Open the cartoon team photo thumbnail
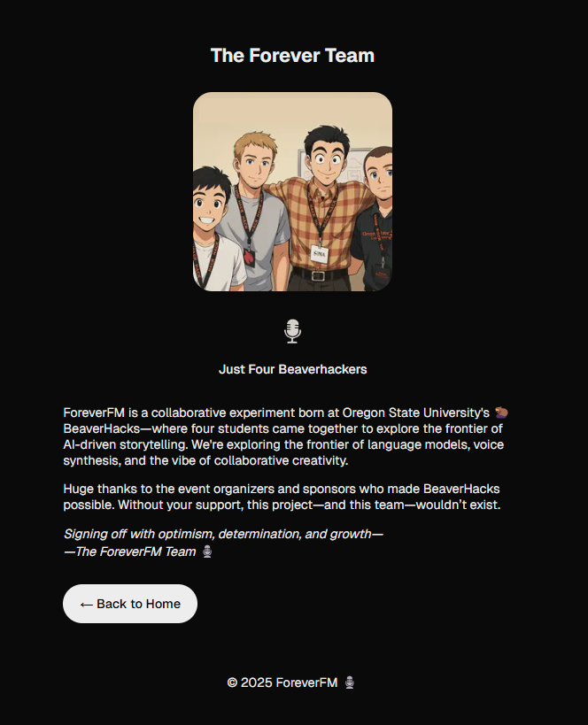The height and width of the screenshot is (725, 588). [292, 191]
